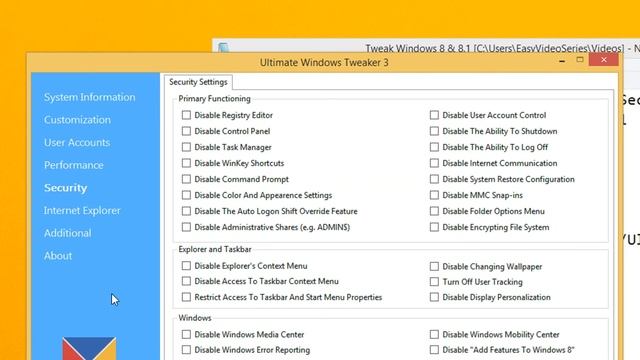Open the Internet Explorer section
Screen dimensions: 640x360
82,210
